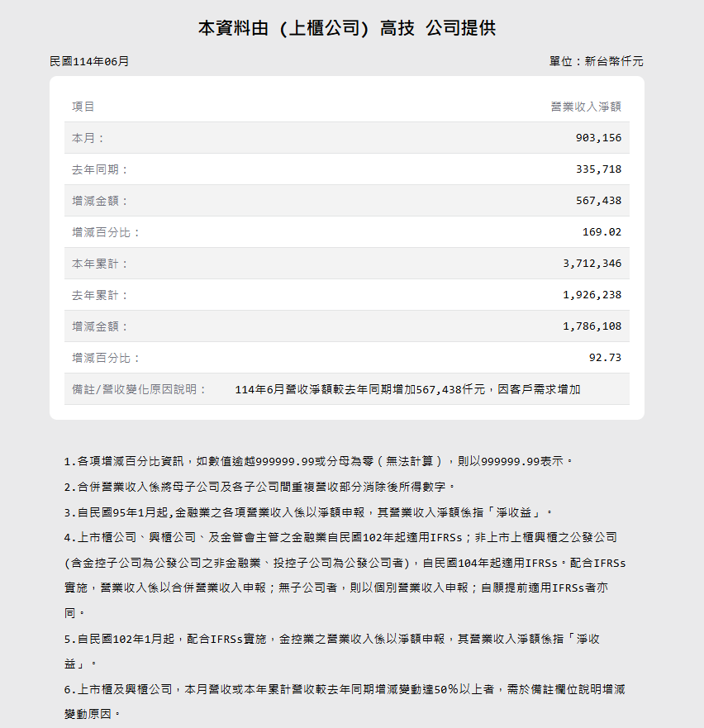The height and width of the screenshot is (728, 704).
Task: Click footnote 5 starting 自民國102年1月起
Action: coord(332,651)
